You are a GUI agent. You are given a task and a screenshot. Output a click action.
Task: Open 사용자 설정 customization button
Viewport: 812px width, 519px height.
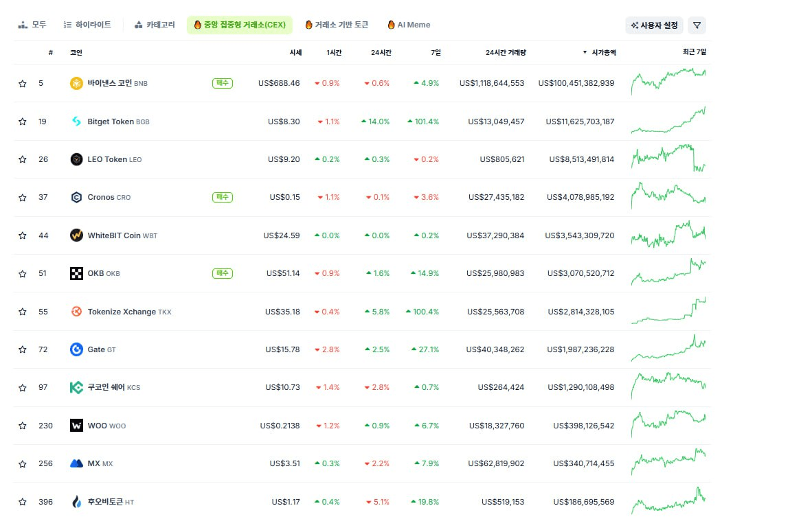click(654, 25)
